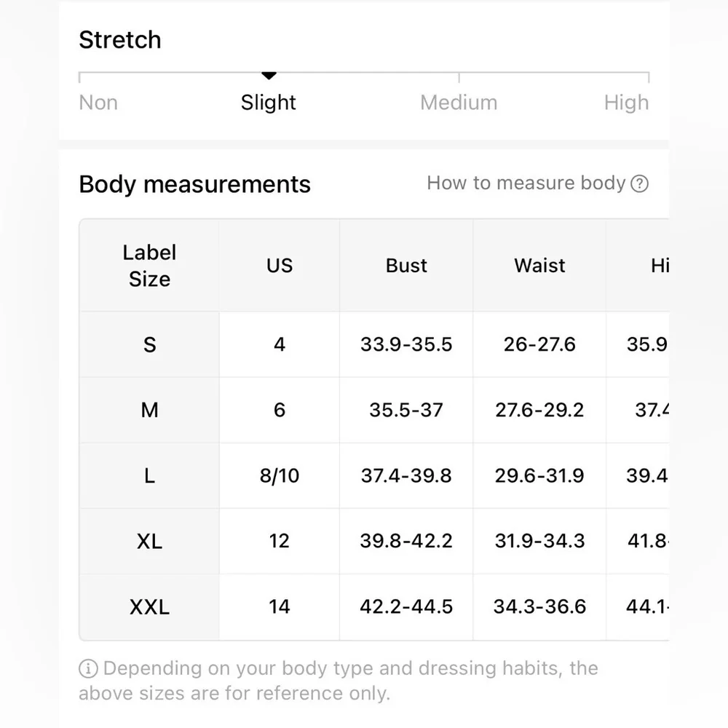The width and height of the screenshot is (728, 728).
Task: Click the info icon beside the disclaimer
Action: (88, 669)
